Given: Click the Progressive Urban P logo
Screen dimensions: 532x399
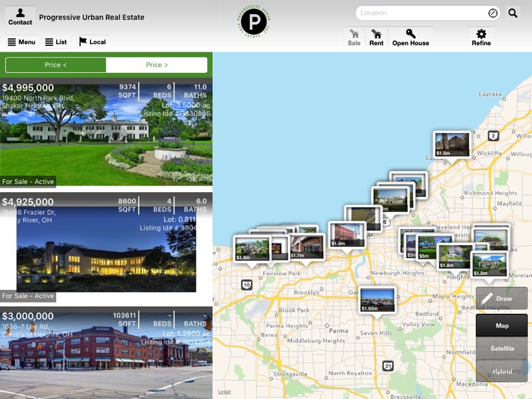Looking at the screenshot, I should click(x=254, y=21).
